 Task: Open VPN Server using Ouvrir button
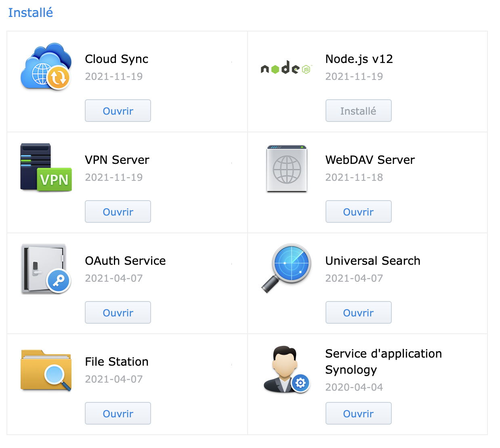118,212
